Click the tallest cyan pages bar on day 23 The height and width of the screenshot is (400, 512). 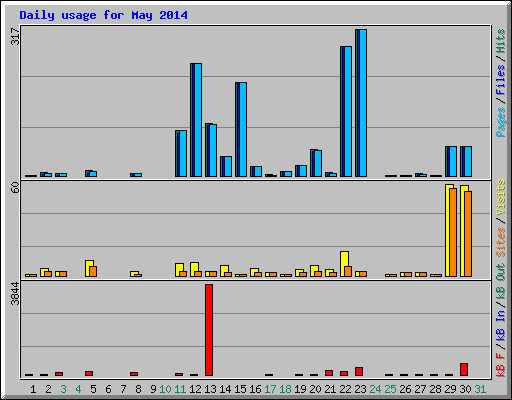pos(363,103)
